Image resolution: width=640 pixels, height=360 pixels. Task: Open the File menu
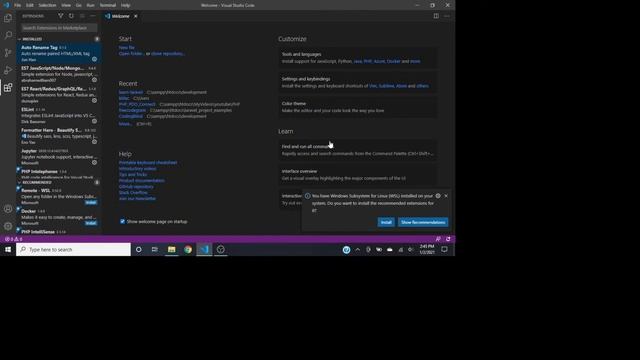tap(18, 5)
